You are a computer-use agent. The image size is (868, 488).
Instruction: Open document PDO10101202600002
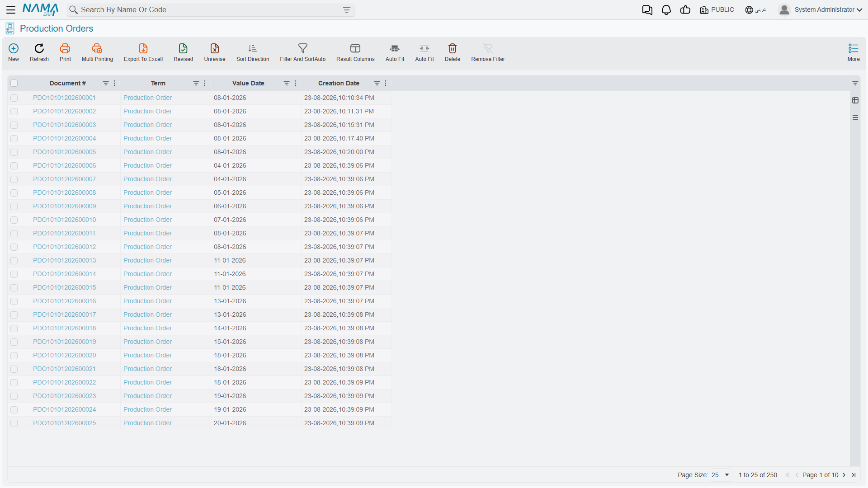(x=65, y=111)
